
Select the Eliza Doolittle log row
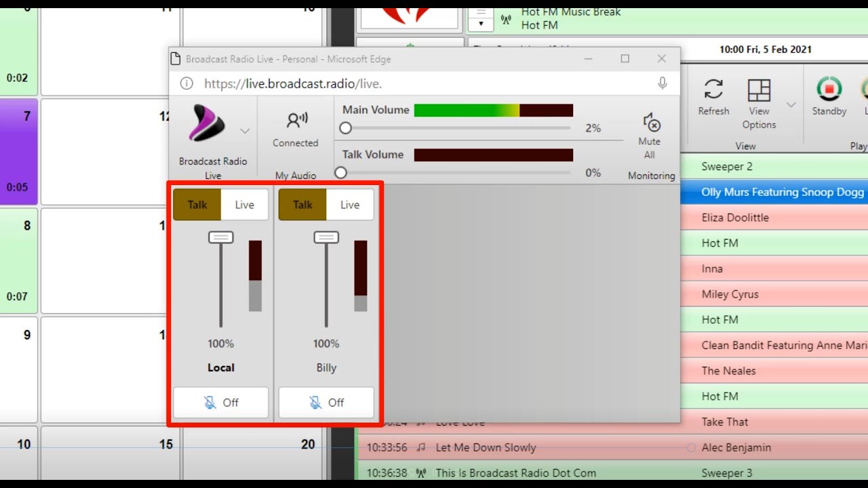774,218
